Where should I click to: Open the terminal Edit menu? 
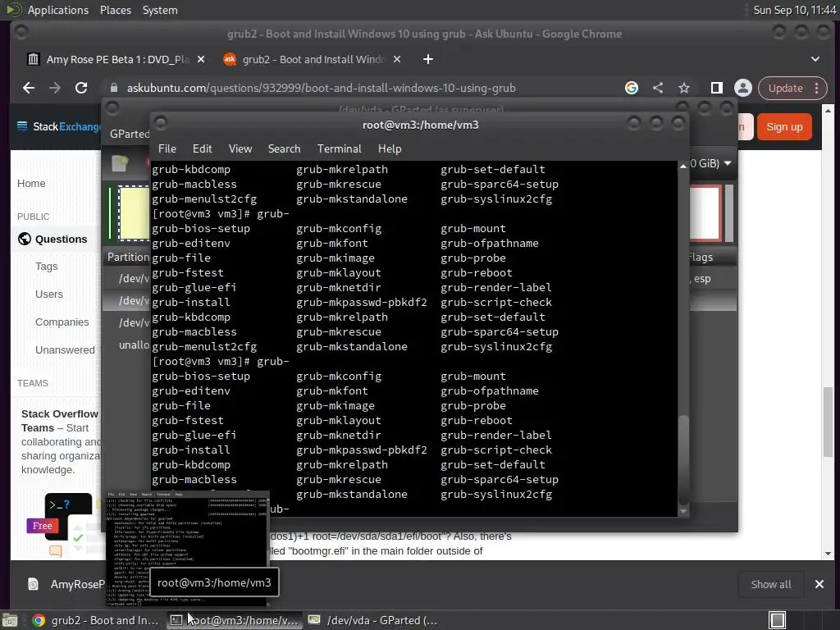pyautogui.click(x=203, y=149)
